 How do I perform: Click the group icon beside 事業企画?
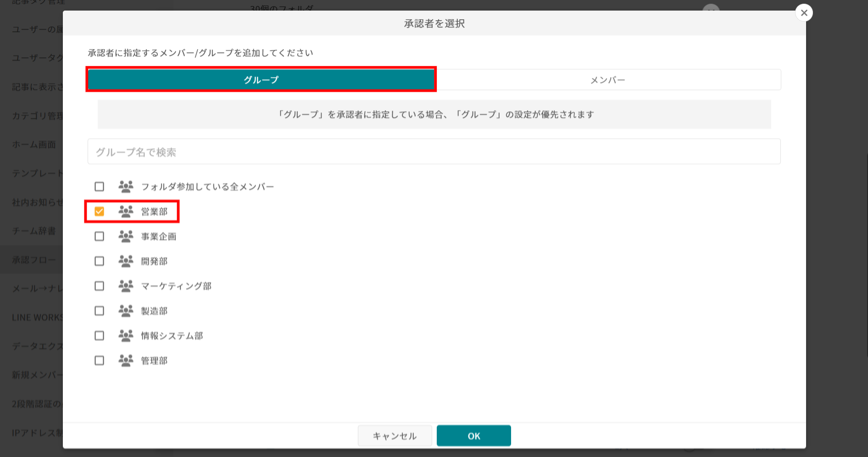(126, 236)
